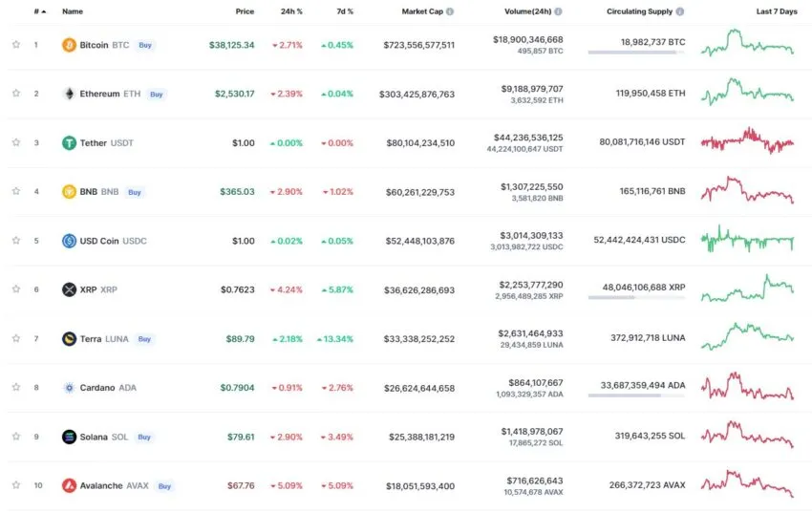Sort by the 24h % column header
812x513 pixels.
click(x=291, y=11)
